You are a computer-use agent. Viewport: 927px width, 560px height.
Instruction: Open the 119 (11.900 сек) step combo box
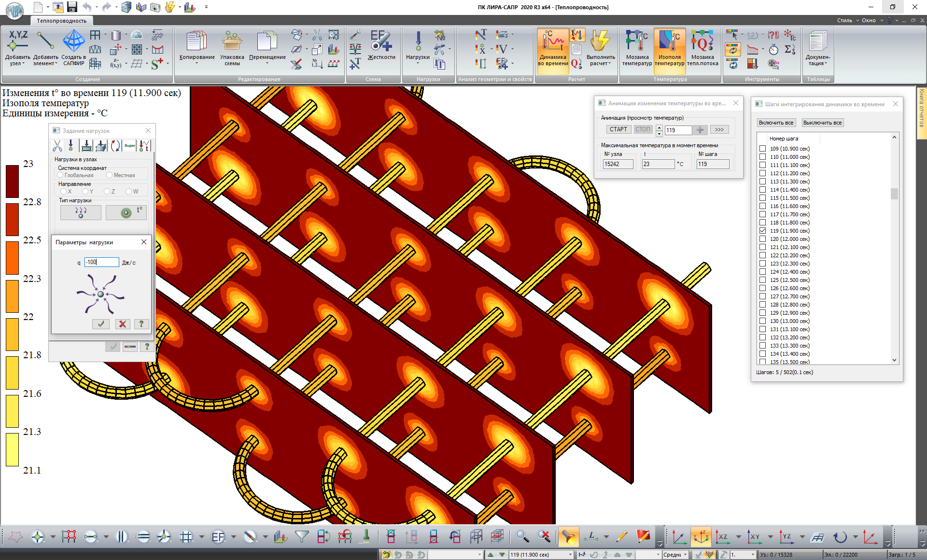(x=570, y=555)
